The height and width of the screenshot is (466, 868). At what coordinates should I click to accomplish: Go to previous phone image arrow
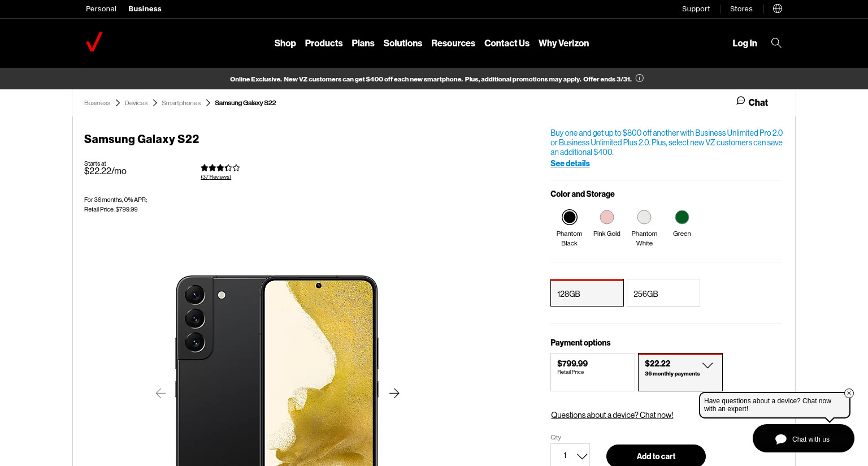[x=160, y=393]
